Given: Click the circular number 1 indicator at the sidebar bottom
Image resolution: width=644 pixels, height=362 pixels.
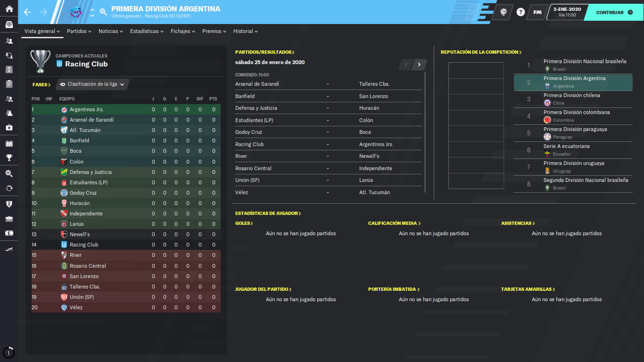Looking at the screenshot, I should (8, 353).
